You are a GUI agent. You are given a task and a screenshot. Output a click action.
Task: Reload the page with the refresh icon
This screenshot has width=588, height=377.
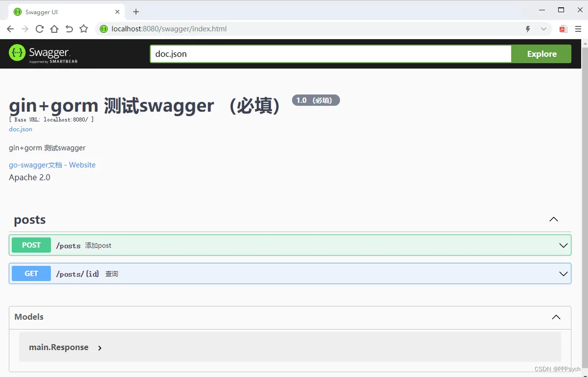[40, 29]
